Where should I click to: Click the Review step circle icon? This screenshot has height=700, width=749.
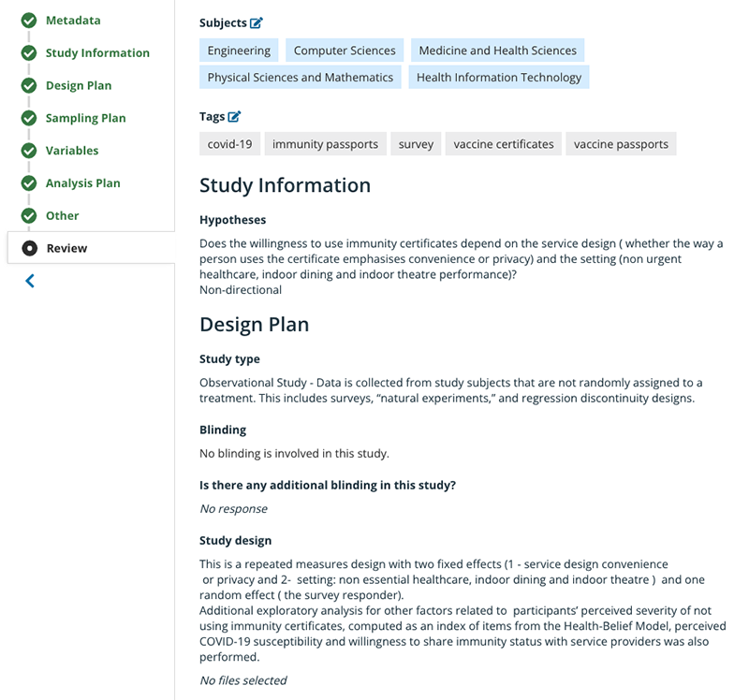point(30,248)
